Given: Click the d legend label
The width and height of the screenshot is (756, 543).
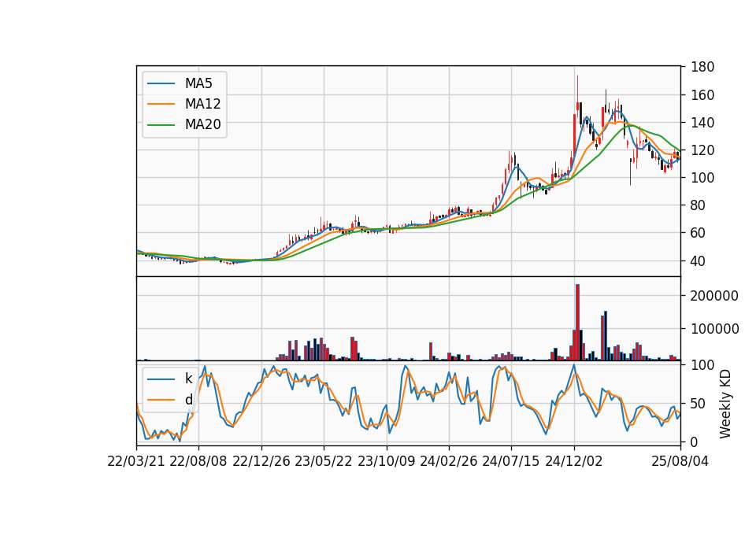Looking at the screenshot, I should (188, 400).
